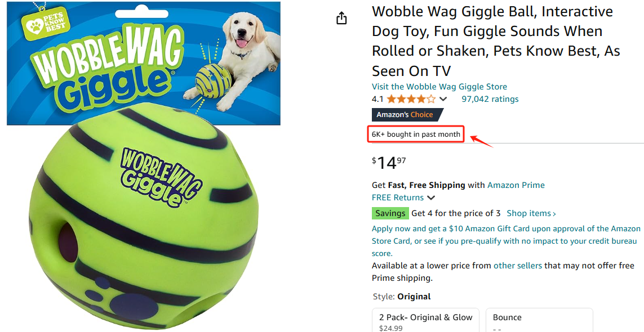The height and width of the screenshot is (332, 644).
Task: Click the orange star rating icons
Action: pos(411,99)
